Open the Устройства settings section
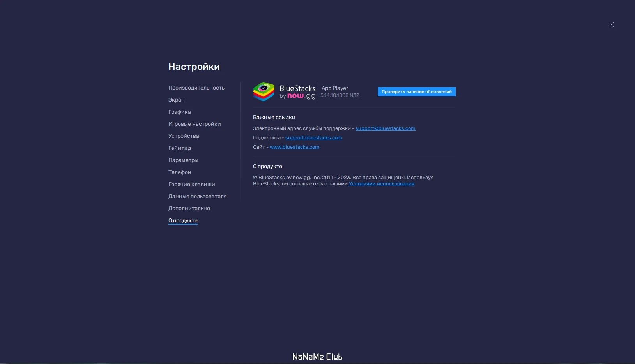The width and height of the screenshot is (635, 364). pos(184,136)
